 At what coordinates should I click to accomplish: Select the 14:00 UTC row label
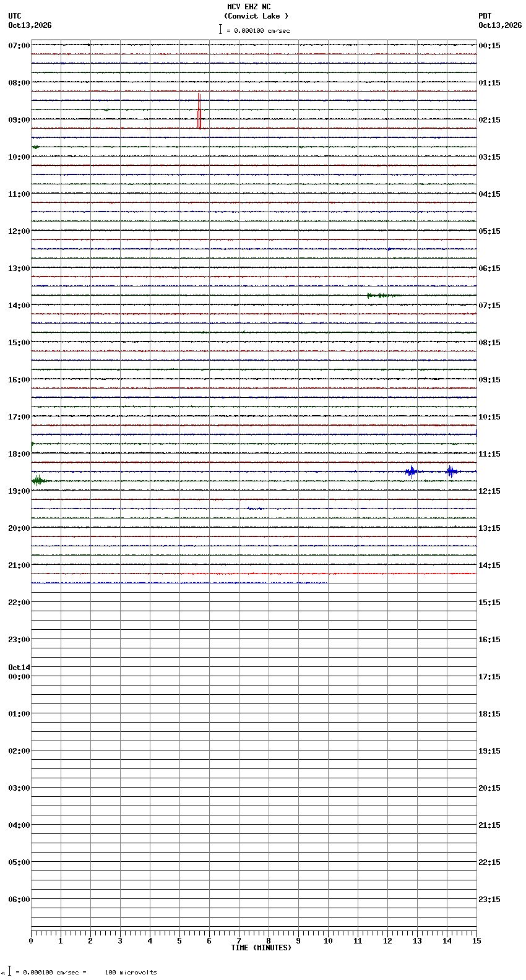click(x=19, y=306)
